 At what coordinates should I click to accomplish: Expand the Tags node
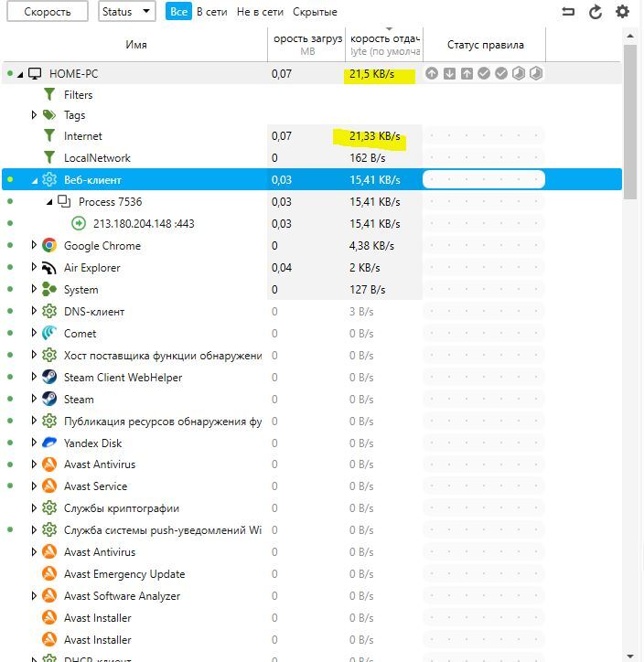[34, 115]
